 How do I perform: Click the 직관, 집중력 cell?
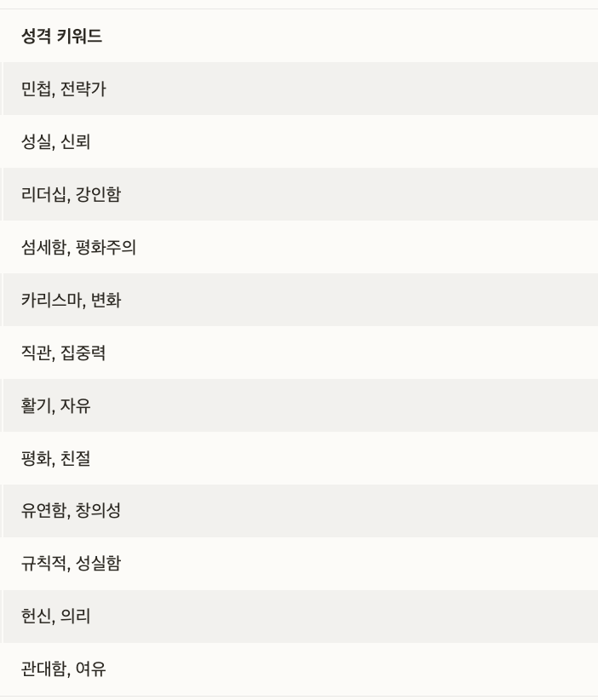pyautogui.click(x=299, y=353)
